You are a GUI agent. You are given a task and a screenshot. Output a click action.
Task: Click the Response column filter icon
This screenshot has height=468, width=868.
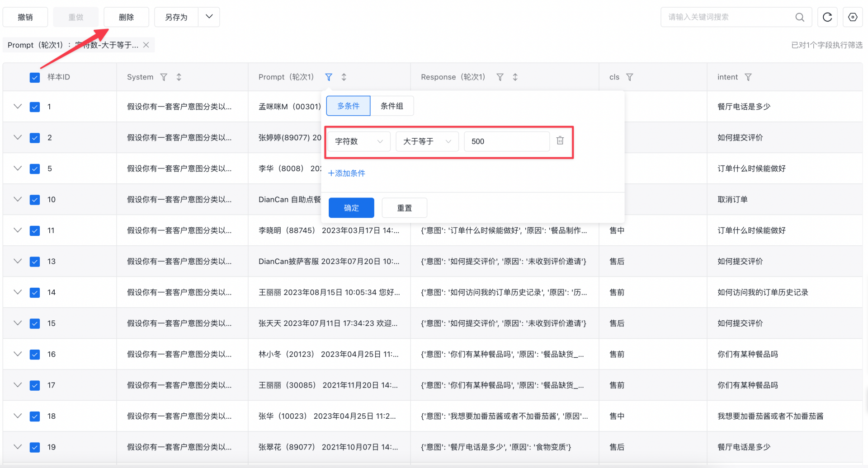click(x=500, y=77)
